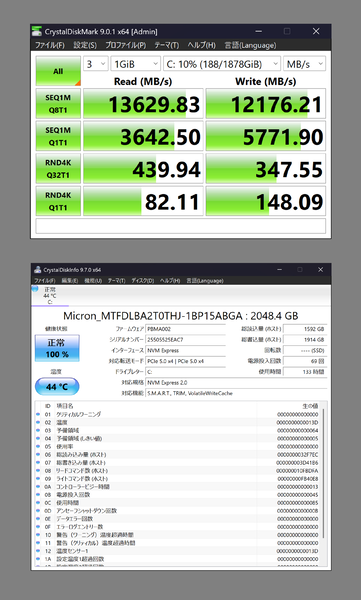Open ヘルプ(H) menu in CrystalDiskInfo
Screen dimensions: 361x600
(x=170, y=280)
